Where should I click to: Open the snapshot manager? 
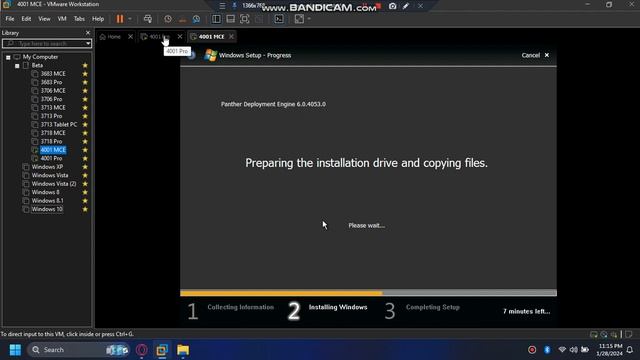click(x=196, y=19)
